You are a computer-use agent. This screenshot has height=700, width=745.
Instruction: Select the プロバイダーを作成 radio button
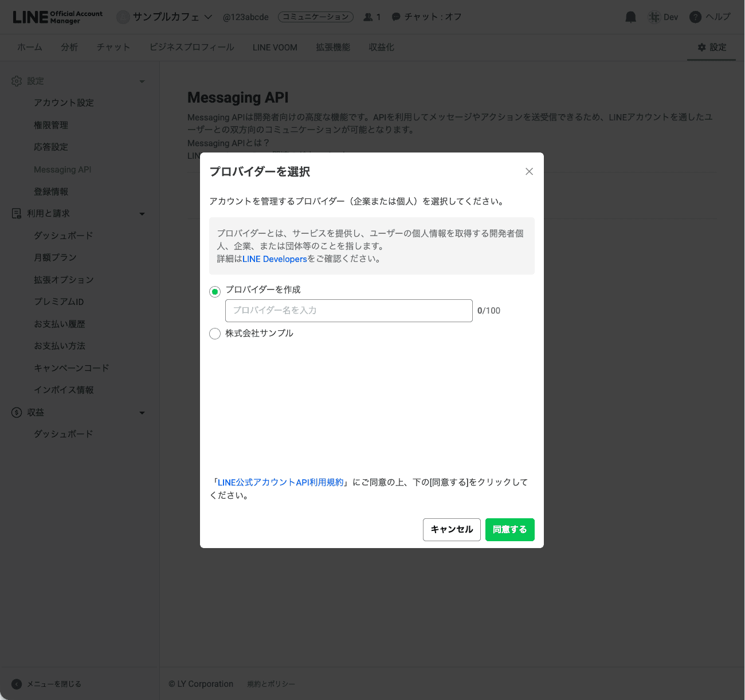point(215,292)
